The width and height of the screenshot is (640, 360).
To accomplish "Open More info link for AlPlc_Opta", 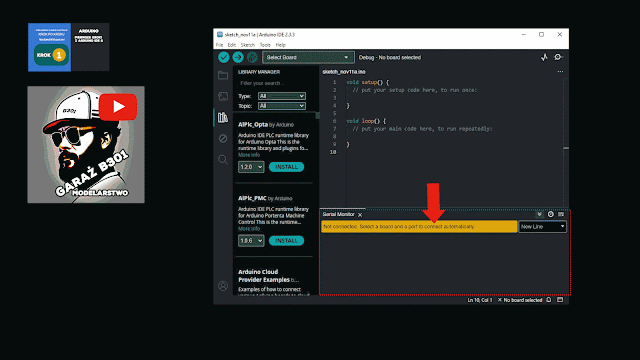I will 249,155.
